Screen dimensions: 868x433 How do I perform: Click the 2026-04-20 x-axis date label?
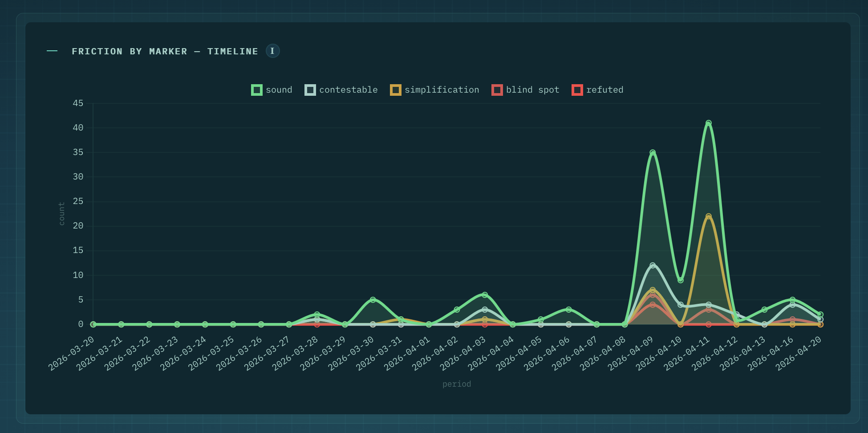(799, 353)
